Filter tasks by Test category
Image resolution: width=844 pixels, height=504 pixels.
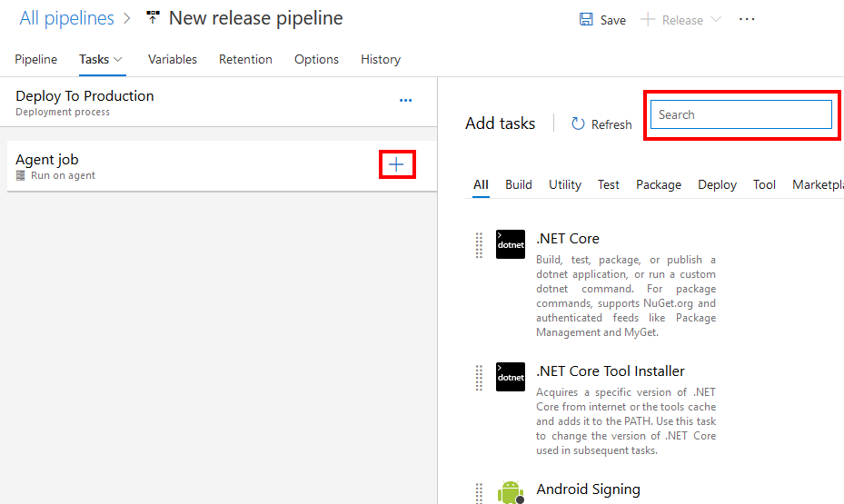[x=608, y=184]
